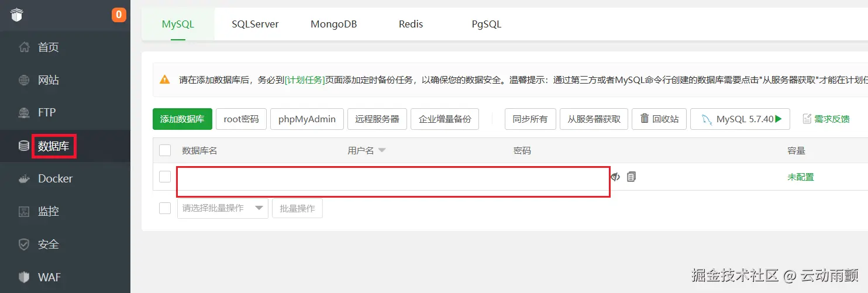
Task: Click the 远程服务器 button
Action: pos(377,119)
